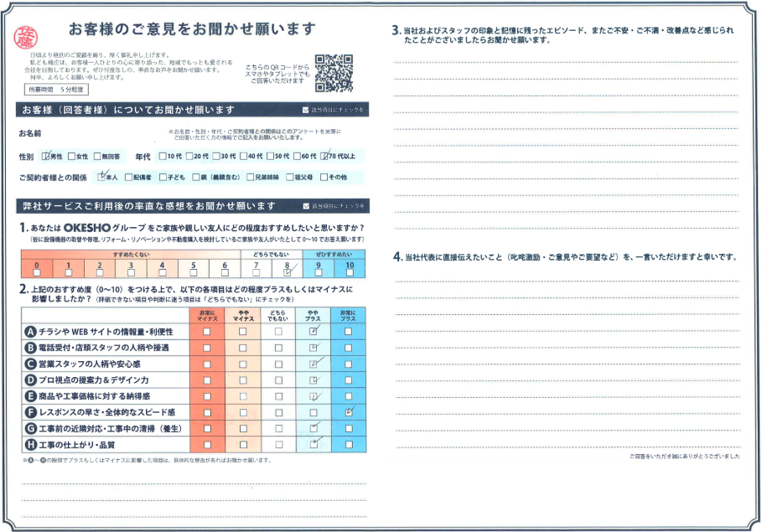This screenshot has width=762, height=532.
Task: Check 非常にマイナス for row A チラシやWEBサイト
Action: [x=206, y=332]
